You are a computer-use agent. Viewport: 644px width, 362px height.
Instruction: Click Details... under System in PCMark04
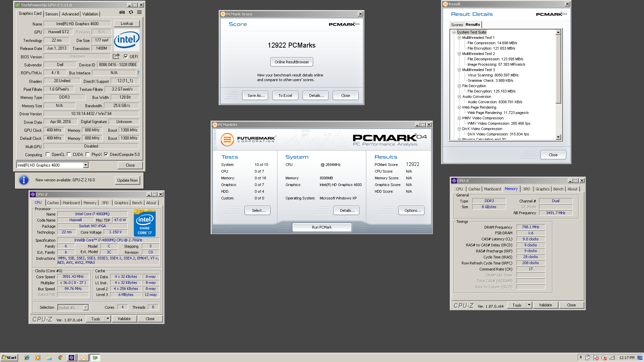pyautogui.click(x=346, y=210)
